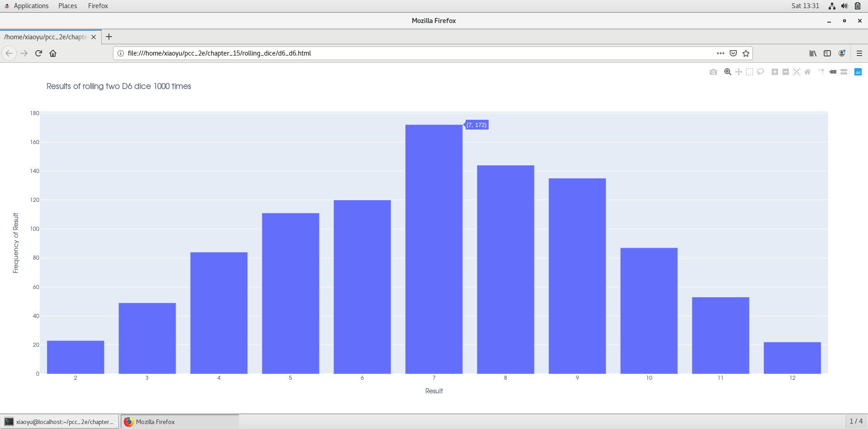This screenshot has height=429, width=868.
Task: Select the Box Select tool
Action: pyautogui.click(x=750, y=72)
